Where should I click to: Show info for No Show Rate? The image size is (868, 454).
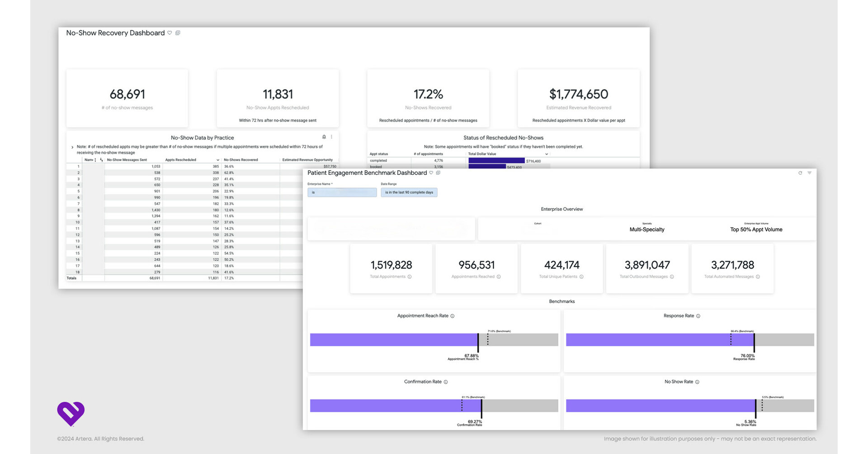[697, 382]
